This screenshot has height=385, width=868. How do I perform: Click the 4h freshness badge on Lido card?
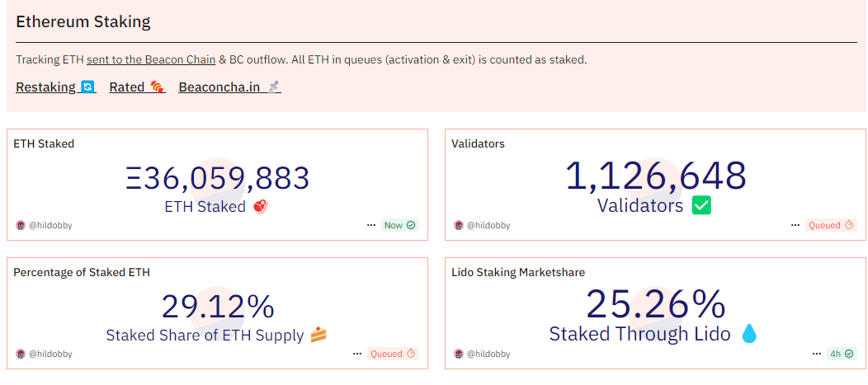pyautogui.click(x=842, y=354)
